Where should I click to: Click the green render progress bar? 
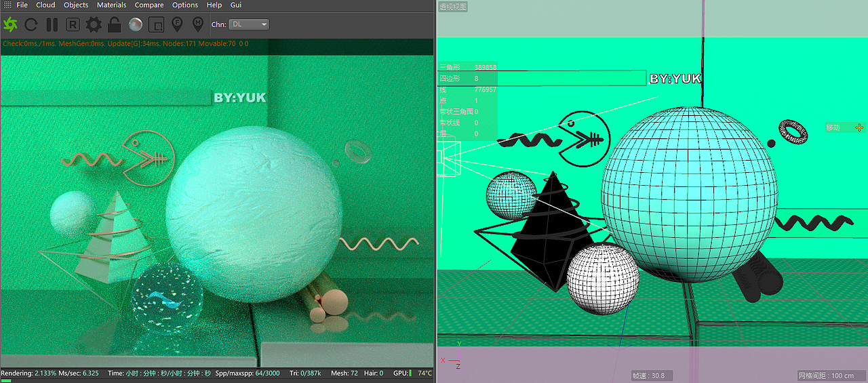(x=6, y=380)
